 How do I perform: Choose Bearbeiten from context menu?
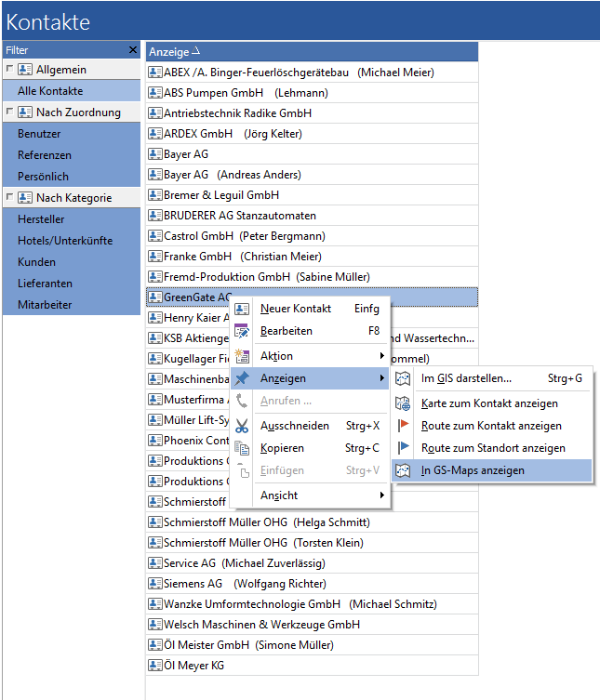(311, 331)
